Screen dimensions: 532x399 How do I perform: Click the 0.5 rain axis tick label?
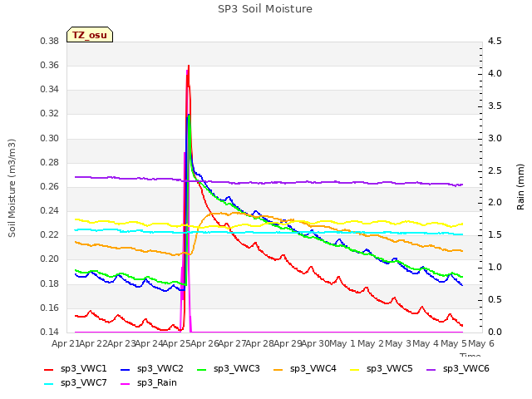pos(495,299)
